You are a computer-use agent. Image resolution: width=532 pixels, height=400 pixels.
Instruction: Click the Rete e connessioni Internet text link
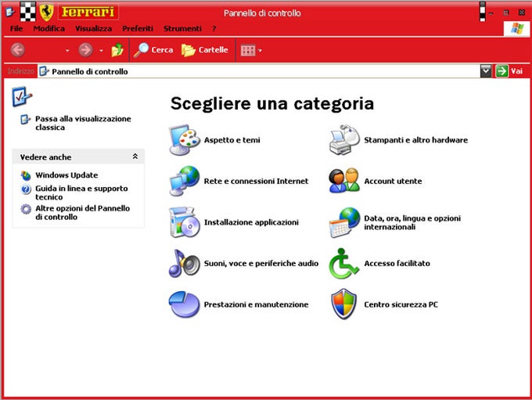tap(256, 181)
